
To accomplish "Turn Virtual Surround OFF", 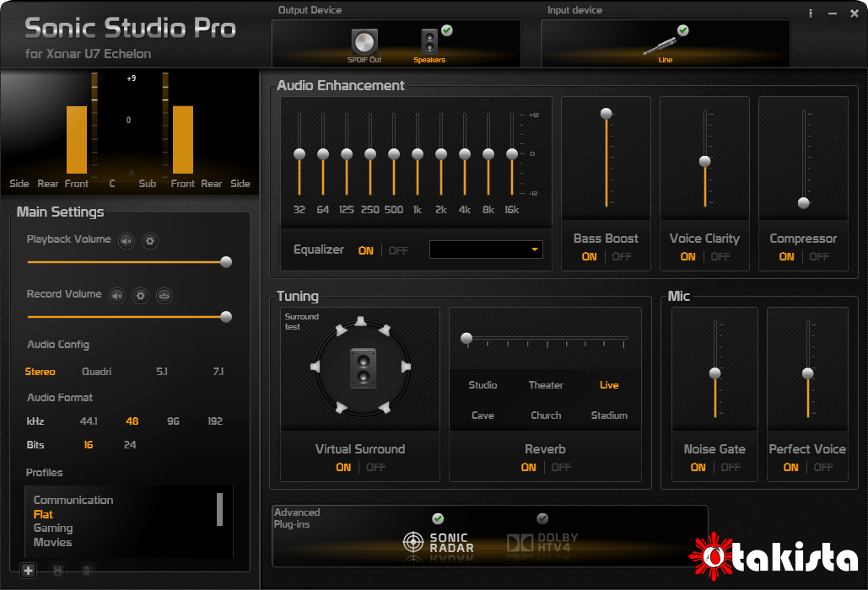I will (376, 467).
